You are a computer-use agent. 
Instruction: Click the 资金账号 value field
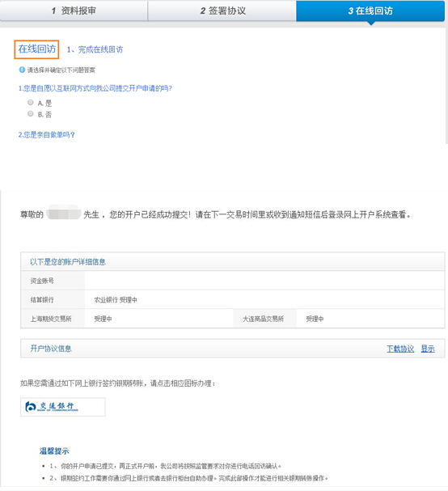[264, 281]
